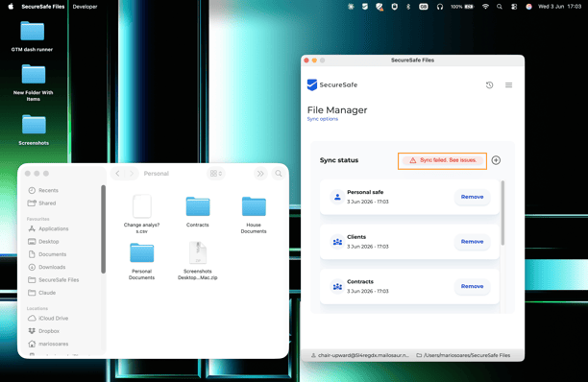The image size is (588, 382).
Task: Remove the Contracts safe from sync
Action: [472, 286]
